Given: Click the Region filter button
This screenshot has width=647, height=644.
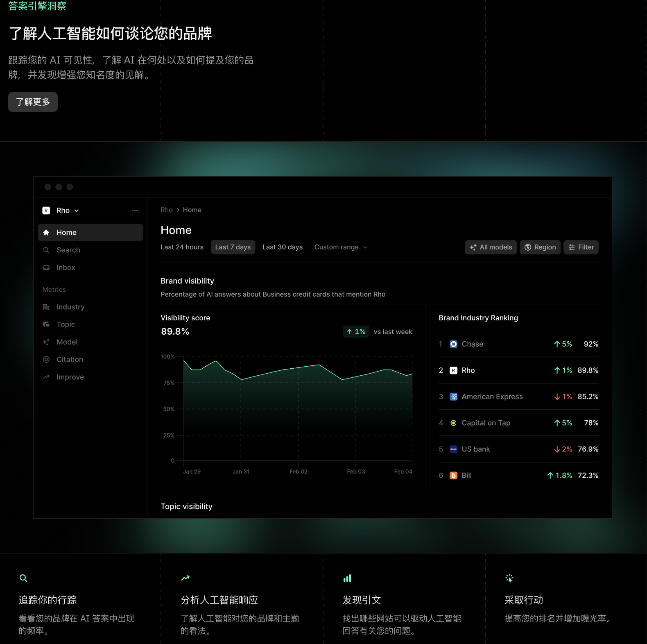Looking at the screenshot, I should pos(540,247).
